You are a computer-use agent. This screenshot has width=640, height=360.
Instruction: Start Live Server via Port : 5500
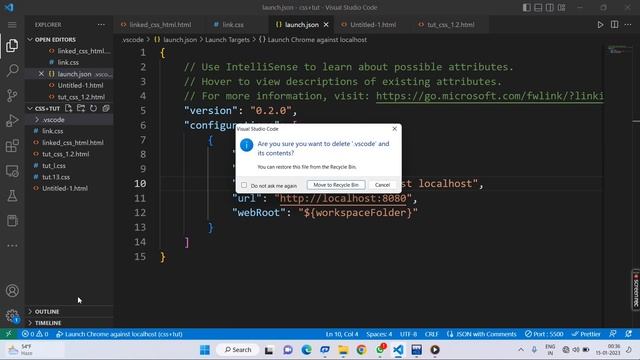click(544, 334)
